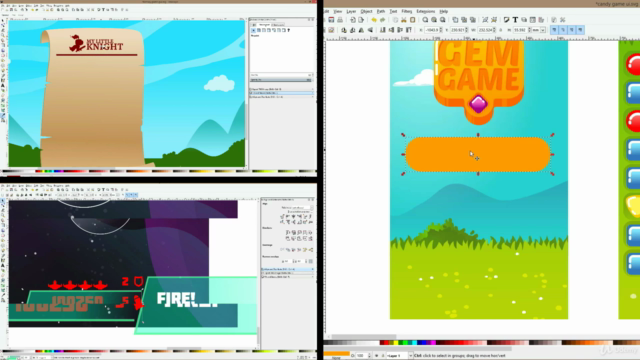Click the Paste clipboard icon in the right window
640x360 pixels.
(413, 20)
